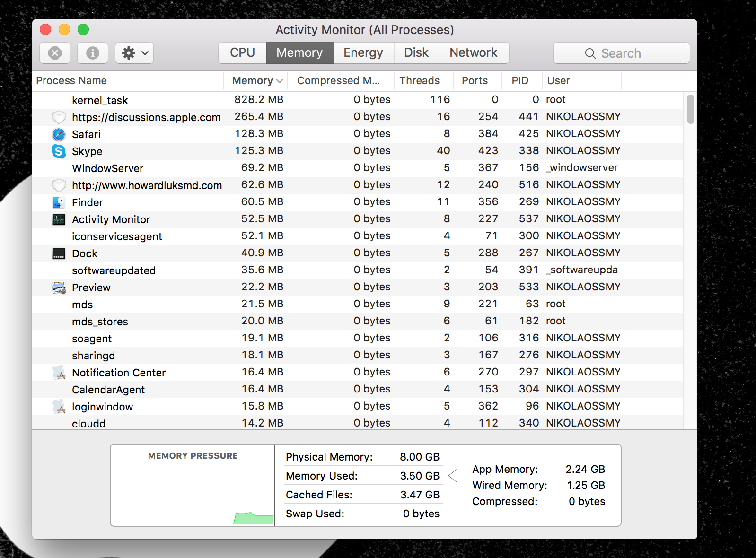Sort by the PID column
The image size is (756, 558).
click(522, 81)
